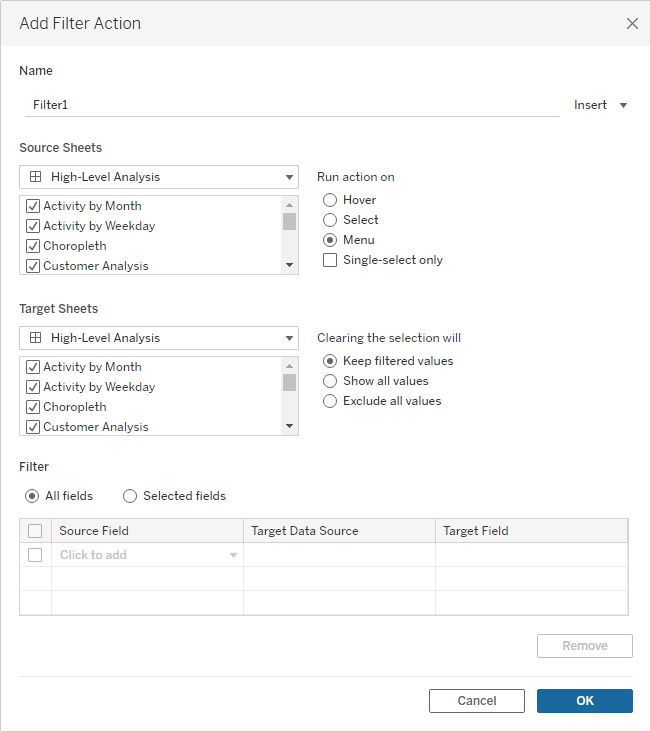Close the Add Filter Action dialog
This screenshot has height=732, width=650.
coord(632,23)
